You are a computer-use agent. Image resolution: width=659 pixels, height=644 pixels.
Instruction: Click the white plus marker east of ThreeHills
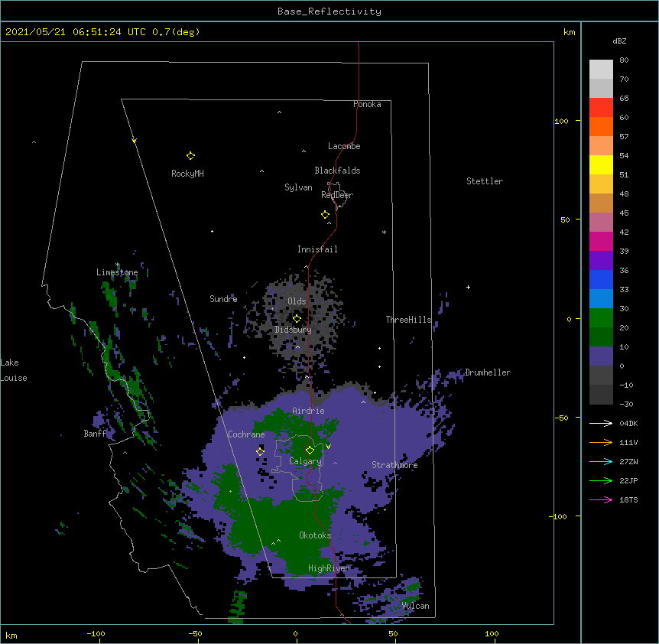(468, 287)
